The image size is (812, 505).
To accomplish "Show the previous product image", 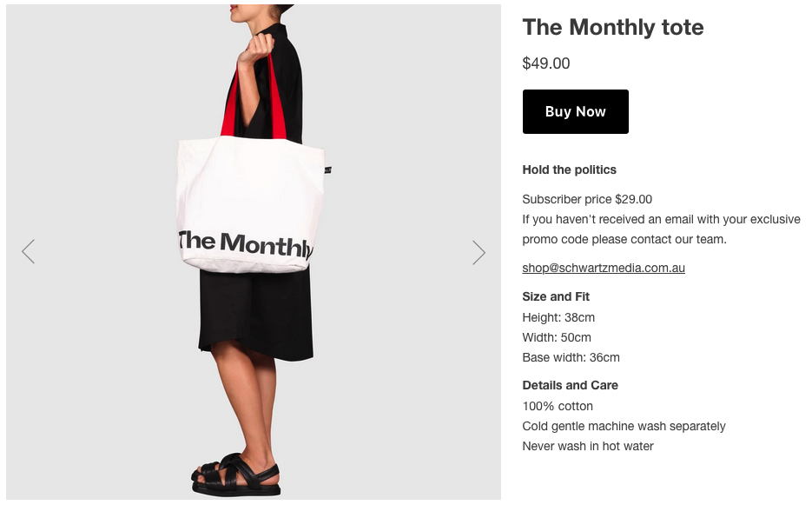I will pyautogui.click(x=29, y=252).
